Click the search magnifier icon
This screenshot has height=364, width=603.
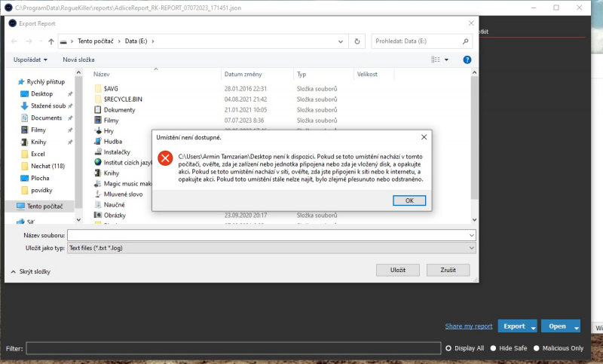(465, 41)
